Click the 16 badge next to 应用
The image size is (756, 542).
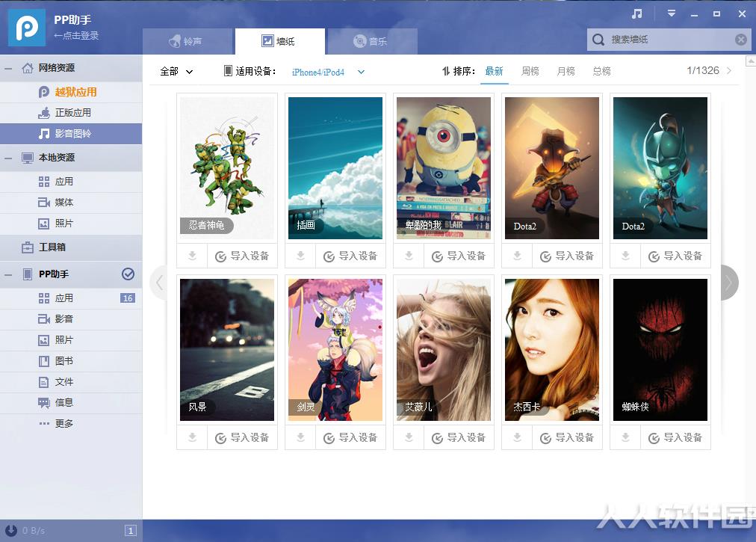128,298
